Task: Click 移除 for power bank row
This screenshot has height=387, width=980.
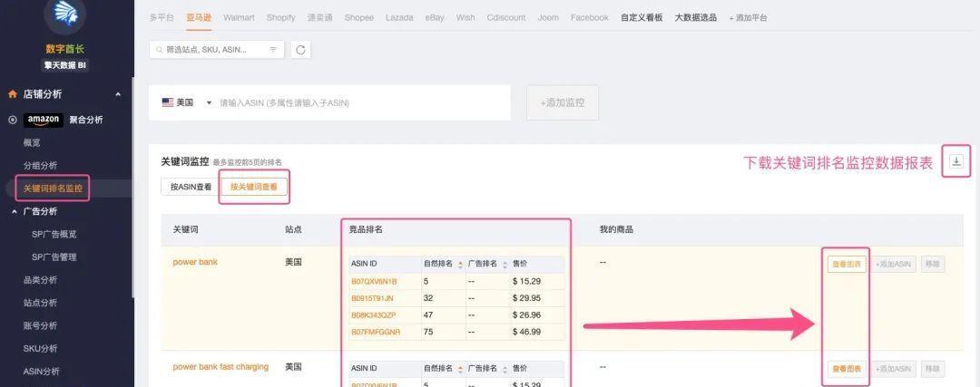Action: (933, 264)
